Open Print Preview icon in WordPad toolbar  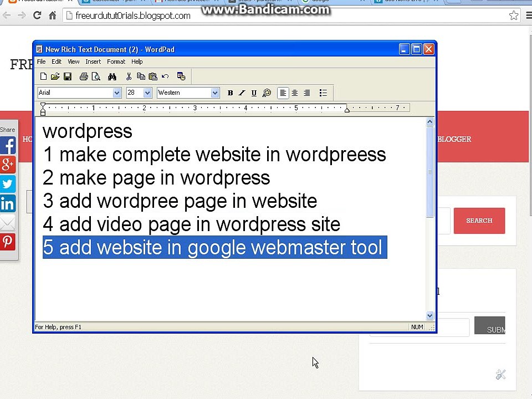click(96, 76)
